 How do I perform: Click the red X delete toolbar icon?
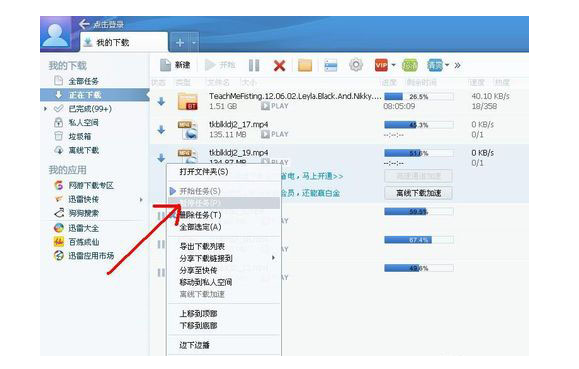pos(280,66)
